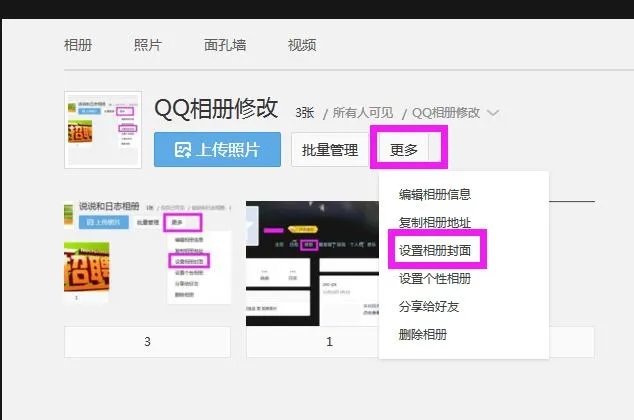
Task: Click 设置相册封面 in the dropdown
Action: pos(435,251)
